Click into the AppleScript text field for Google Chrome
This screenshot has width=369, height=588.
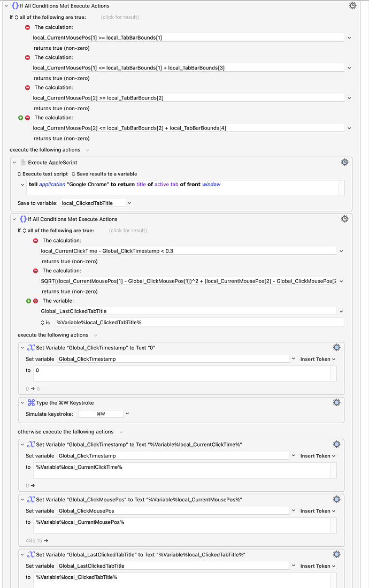[182, 187]
